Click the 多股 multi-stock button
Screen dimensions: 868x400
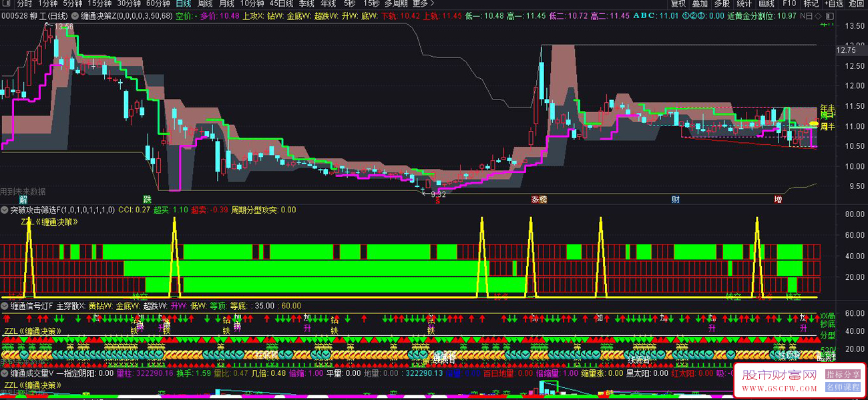click(722, 3)
